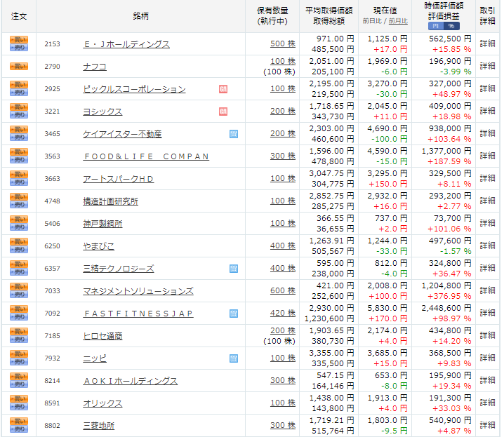Click the 売り sell button for 2153 E・Jホールディングス
This screenshot has width=504, height=437.
19,48
